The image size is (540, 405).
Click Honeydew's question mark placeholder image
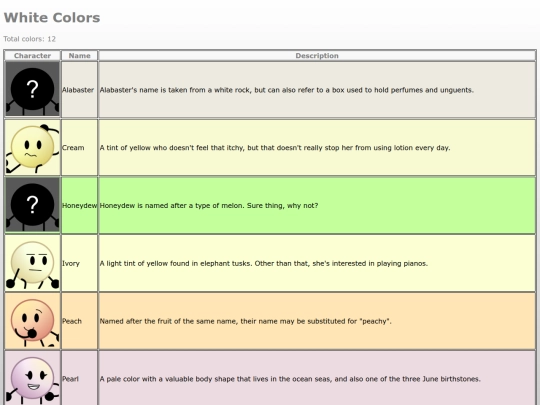(x=32, y=205)
